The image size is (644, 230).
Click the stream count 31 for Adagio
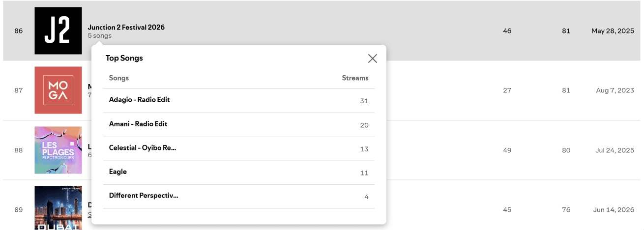(x=364, y=101)
